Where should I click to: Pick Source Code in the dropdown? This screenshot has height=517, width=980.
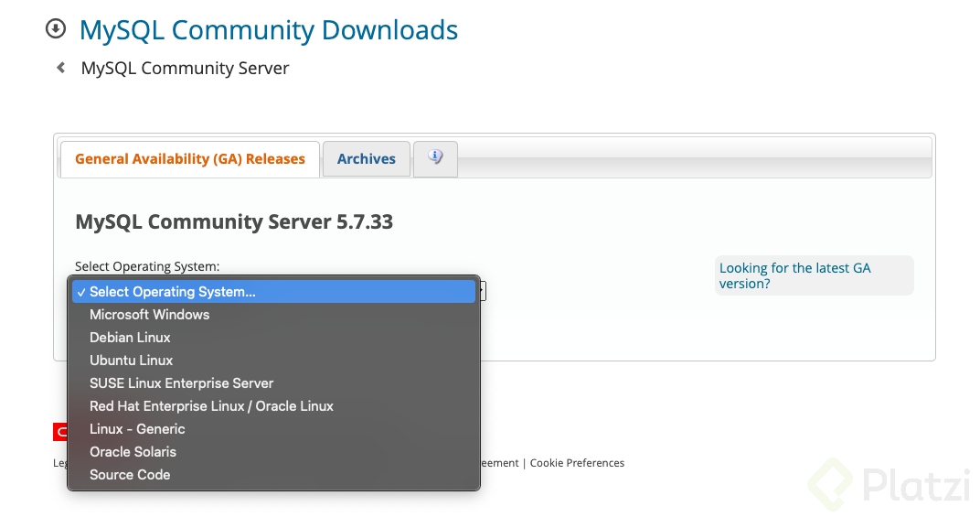[273, 474]
